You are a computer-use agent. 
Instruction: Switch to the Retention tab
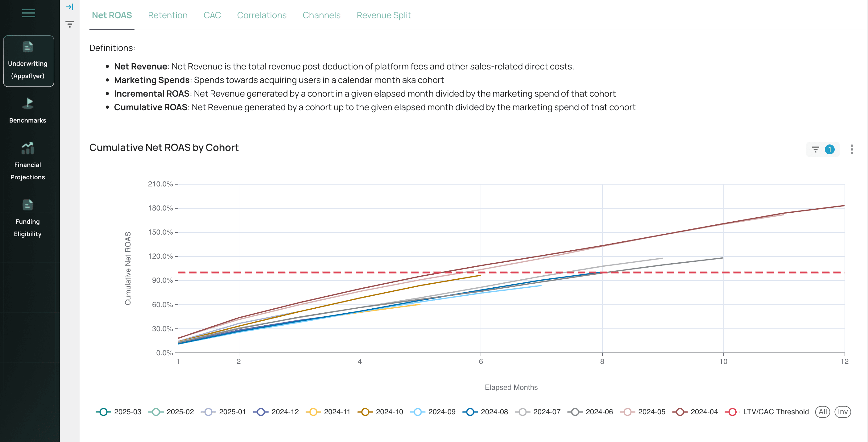click(x=167, y=15)
